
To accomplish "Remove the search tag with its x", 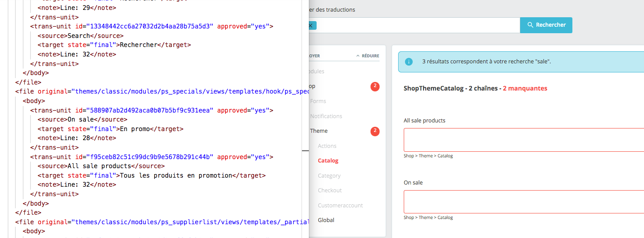I will [x=311, y=25].
